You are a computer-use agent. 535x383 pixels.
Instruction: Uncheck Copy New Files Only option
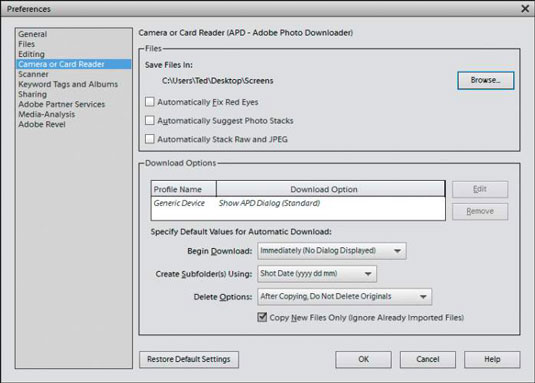pyautogui.click(x=262, y=317)
